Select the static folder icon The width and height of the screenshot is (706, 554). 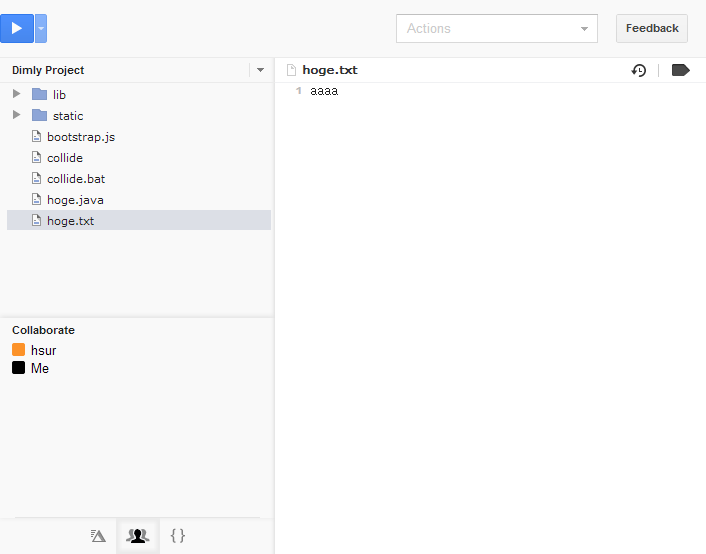pos(40,115)
